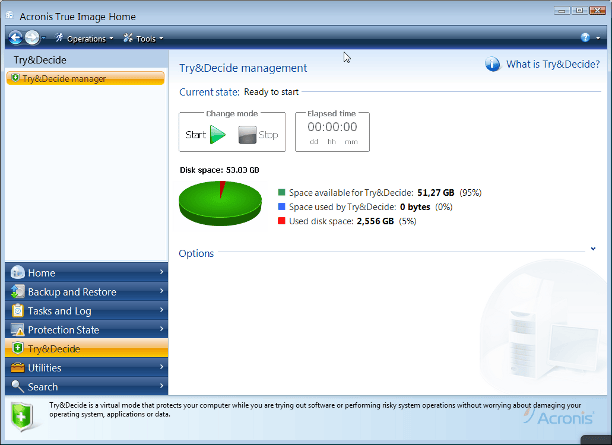Click the green shield icon in footer
Viewport: 612px width, 445px height.
pyautogui.click(x=21, y=417)
